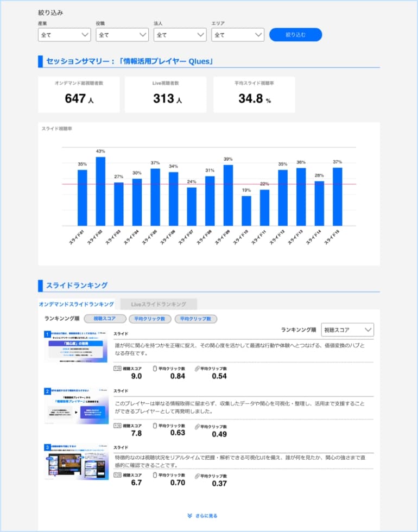Click the rank 3 slide description text
The width and height of the screenshot is (418, 532).
pyautogui.click(x=240, y=461)
